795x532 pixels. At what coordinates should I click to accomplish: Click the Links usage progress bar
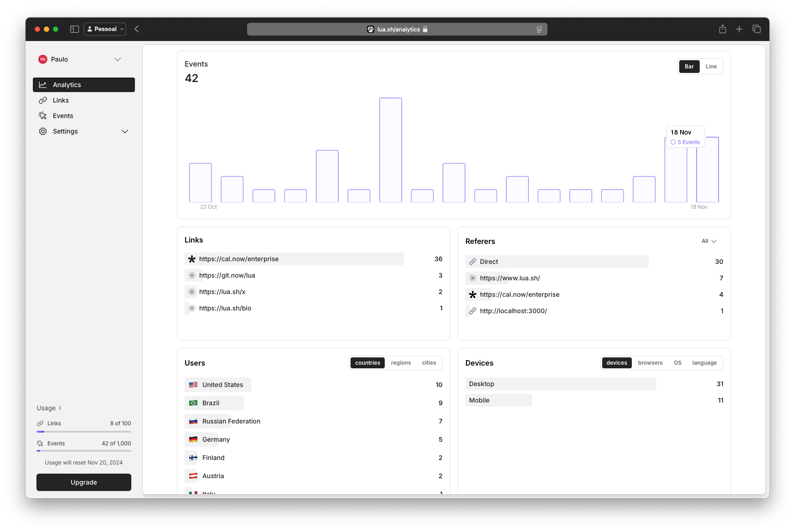[x=84, y=432]
